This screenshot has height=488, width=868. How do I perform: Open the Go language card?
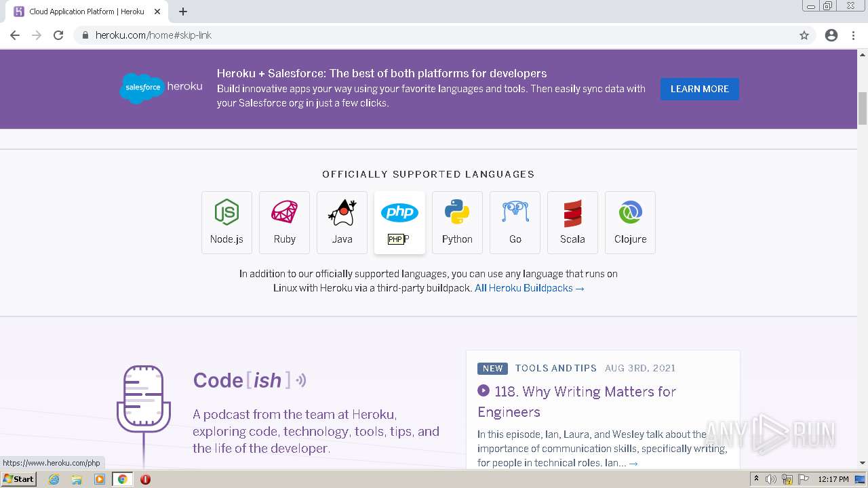click(515, 222)
